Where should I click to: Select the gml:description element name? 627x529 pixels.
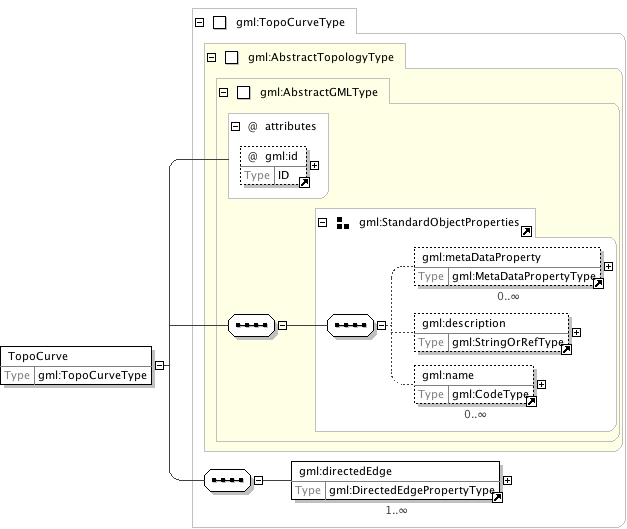point(464,323)
